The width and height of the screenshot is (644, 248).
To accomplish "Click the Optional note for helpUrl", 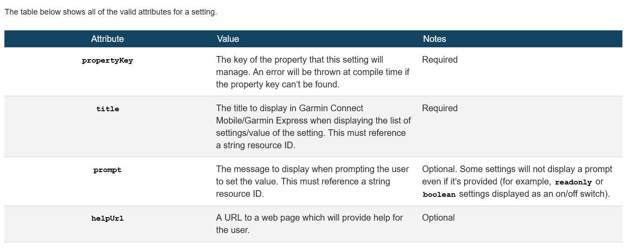I will tap(438, 218).
